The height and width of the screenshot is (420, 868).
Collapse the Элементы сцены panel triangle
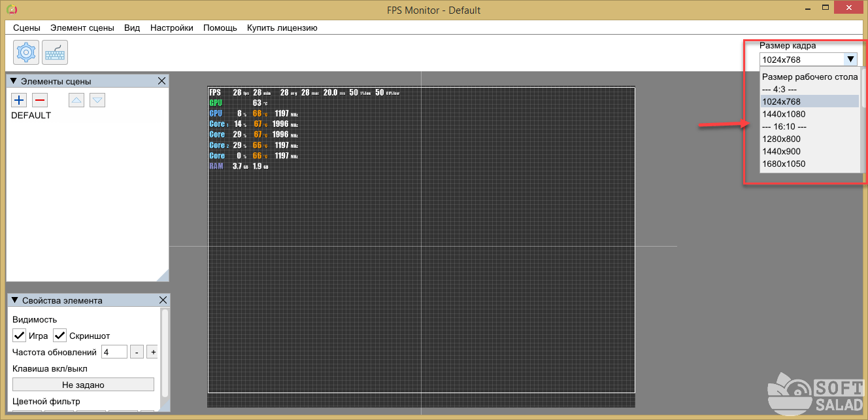(x=14, y=81)
